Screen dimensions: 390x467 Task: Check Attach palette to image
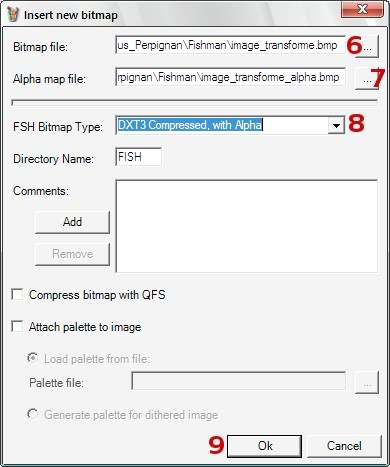pos(17,326)
